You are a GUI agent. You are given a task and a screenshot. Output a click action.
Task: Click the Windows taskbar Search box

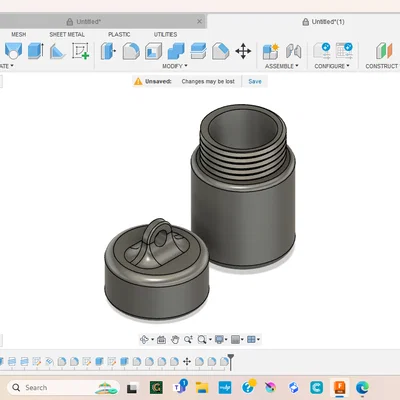pyautogui.click(x=63, y=388)
